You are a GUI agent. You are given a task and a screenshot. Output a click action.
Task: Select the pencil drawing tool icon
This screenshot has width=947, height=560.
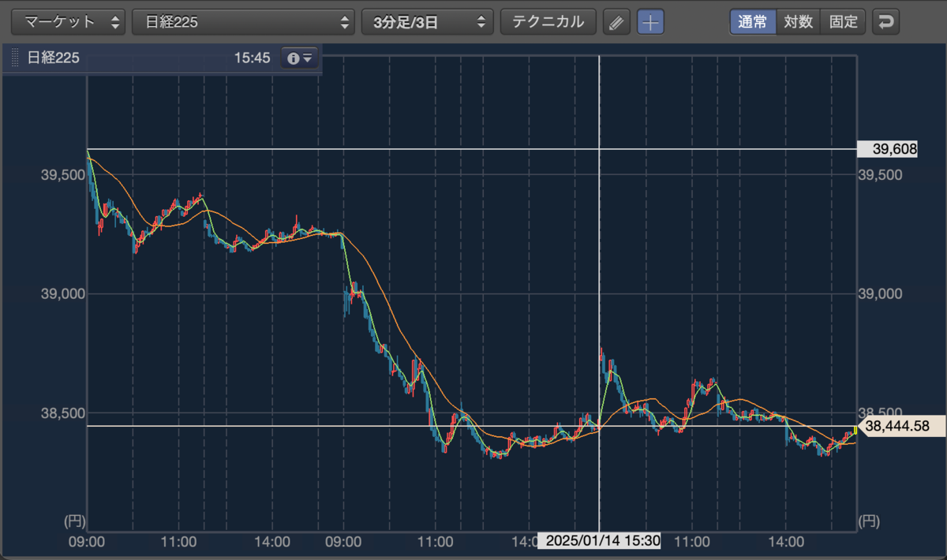(x=616, y=22)
